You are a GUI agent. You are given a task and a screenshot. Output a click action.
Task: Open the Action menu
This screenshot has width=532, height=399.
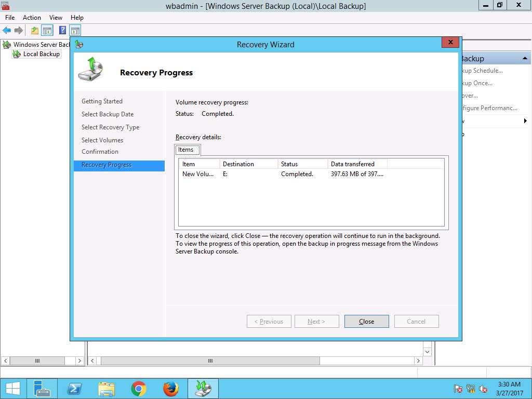(x=32, y=18)
